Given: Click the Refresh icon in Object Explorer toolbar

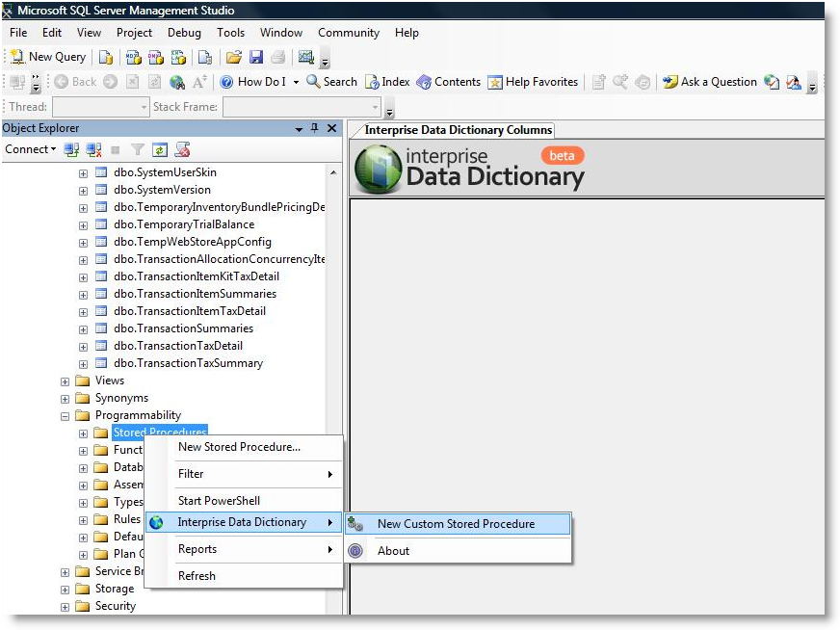Looking at the screenshot, I should click(160, 149).
